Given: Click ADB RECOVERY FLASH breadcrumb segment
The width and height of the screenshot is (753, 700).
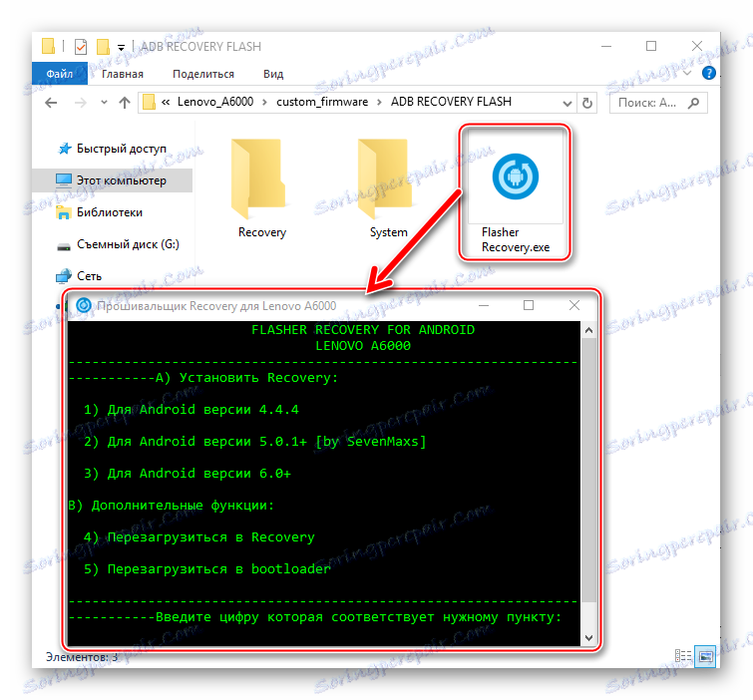Looking at the screenshot, I should (451, 102).
